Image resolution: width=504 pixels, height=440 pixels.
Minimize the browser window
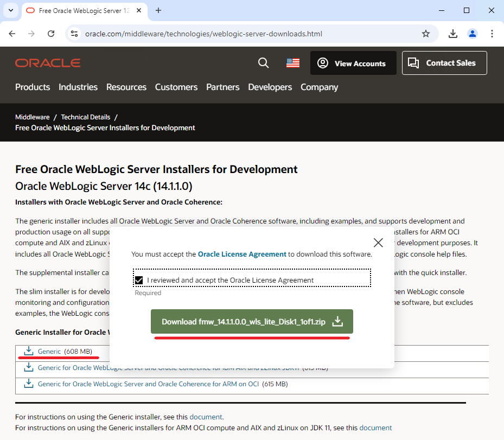coord(442,11)
